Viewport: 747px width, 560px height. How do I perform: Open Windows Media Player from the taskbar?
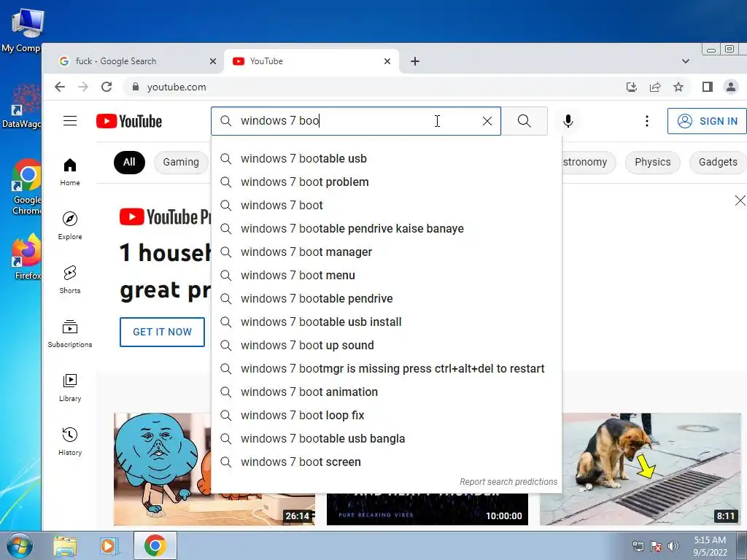click(x=109, y=545)
